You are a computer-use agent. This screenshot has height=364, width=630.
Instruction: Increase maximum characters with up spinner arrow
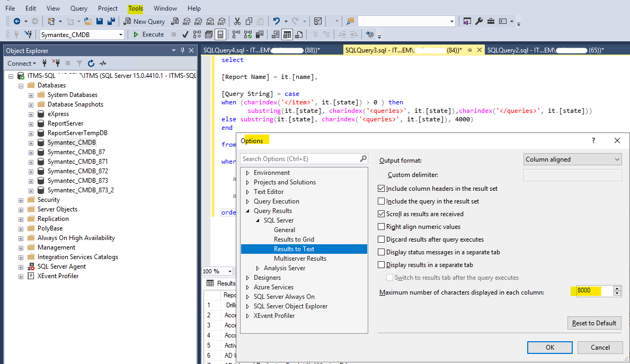(617, 288)
